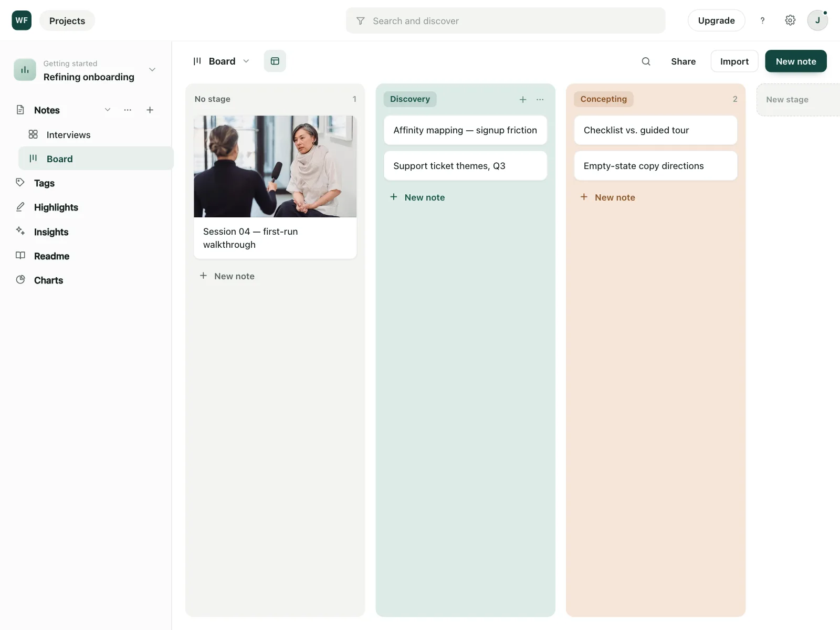Open the Highlights page
Viewport: 840px width, 630px height.
pos(56,207)
